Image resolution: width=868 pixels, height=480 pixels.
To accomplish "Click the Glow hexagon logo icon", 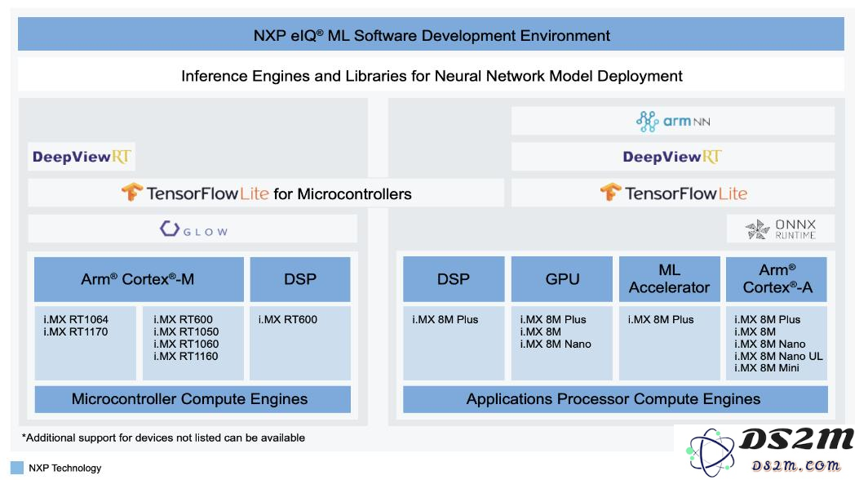I will coord(170,228).
